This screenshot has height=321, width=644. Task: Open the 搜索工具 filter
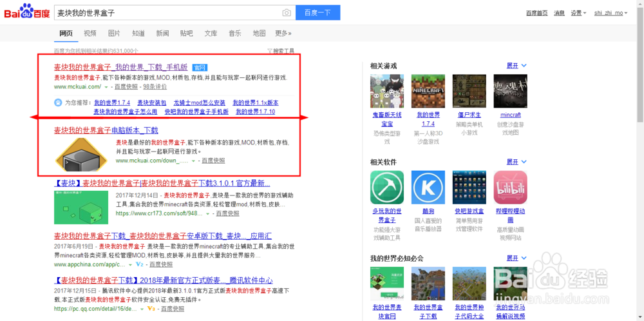tap(281, 52)
